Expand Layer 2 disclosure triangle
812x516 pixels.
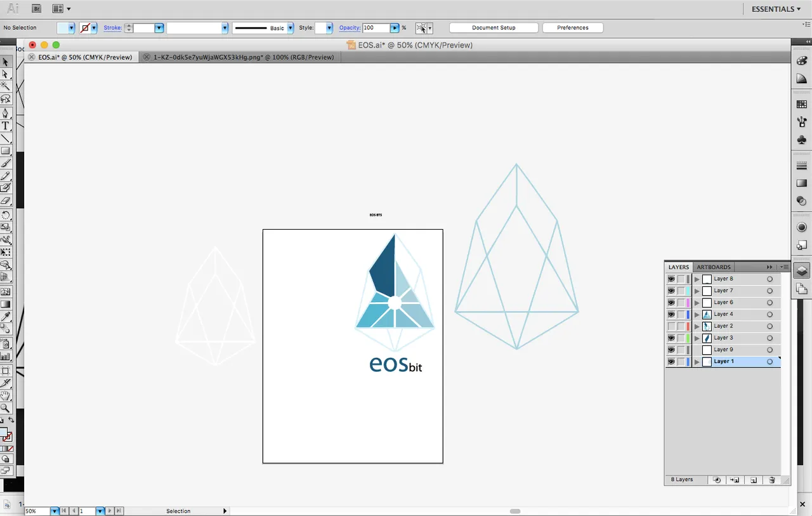pos(697,326)
